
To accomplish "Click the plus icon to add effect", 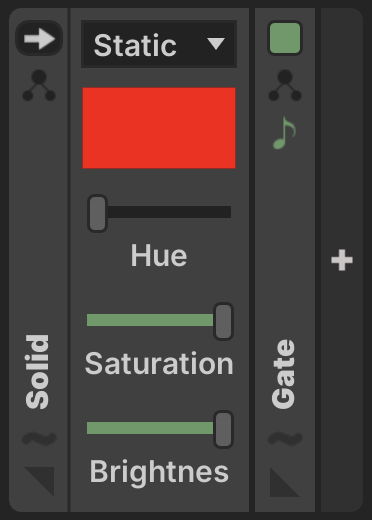I will 342,260.
